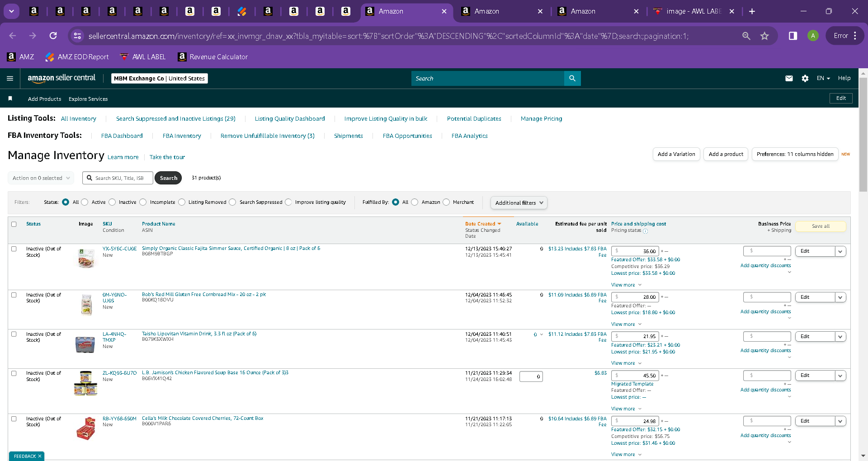868x461 pixels.
Task: Close the feedback widget with its X
Action: coord(40,456)
